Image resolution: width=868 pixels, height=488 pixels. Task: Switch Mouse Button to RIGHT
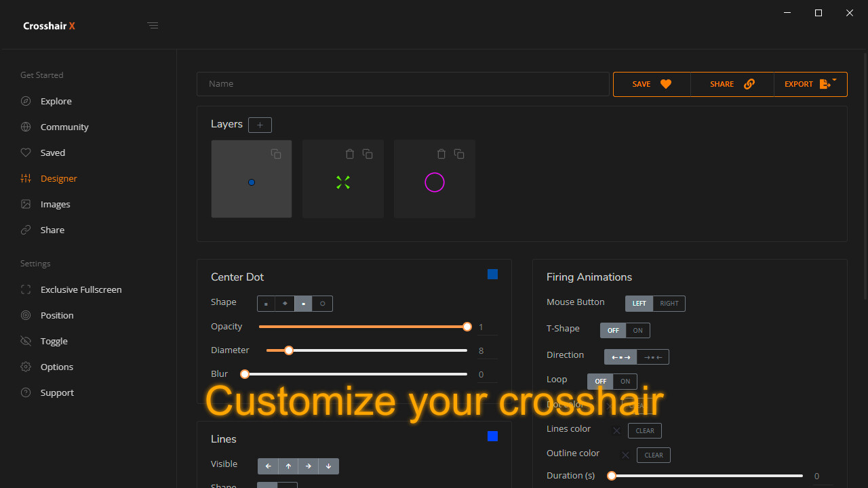[669, 303]
